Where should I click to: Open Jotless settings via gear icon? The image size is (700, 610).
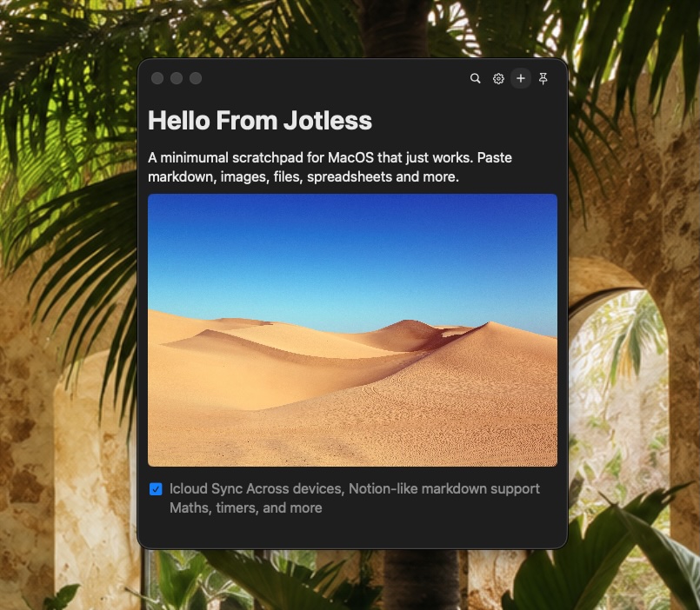tap(498, 78)
